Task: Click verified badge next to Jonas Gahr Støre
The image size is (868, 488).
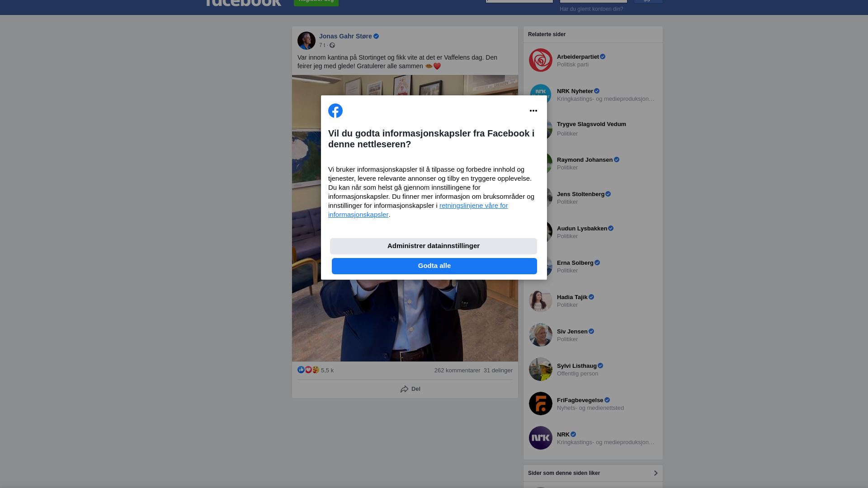Action: coord(376,36)
